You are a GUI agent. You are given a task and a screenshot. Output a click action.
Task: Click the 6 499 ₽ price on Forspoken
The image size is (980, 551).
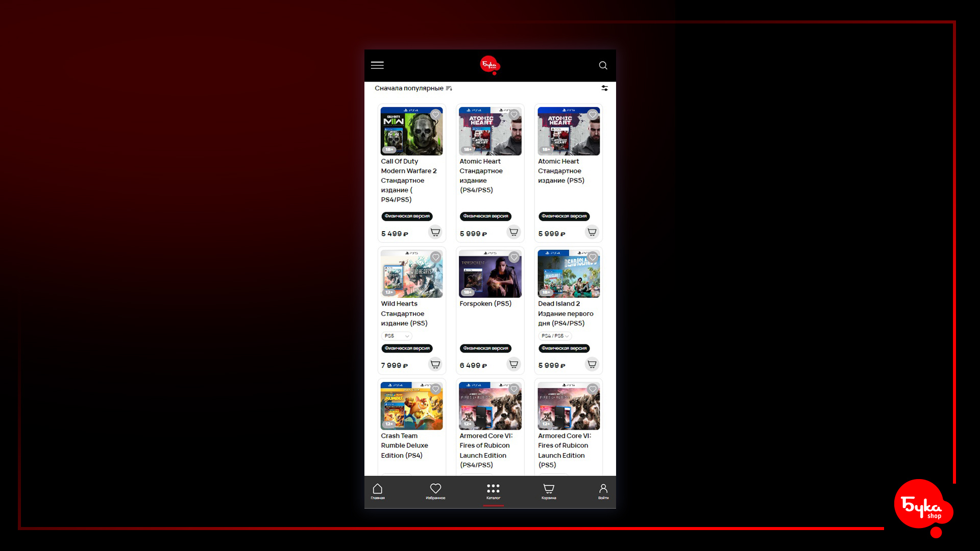pos(473,366)
